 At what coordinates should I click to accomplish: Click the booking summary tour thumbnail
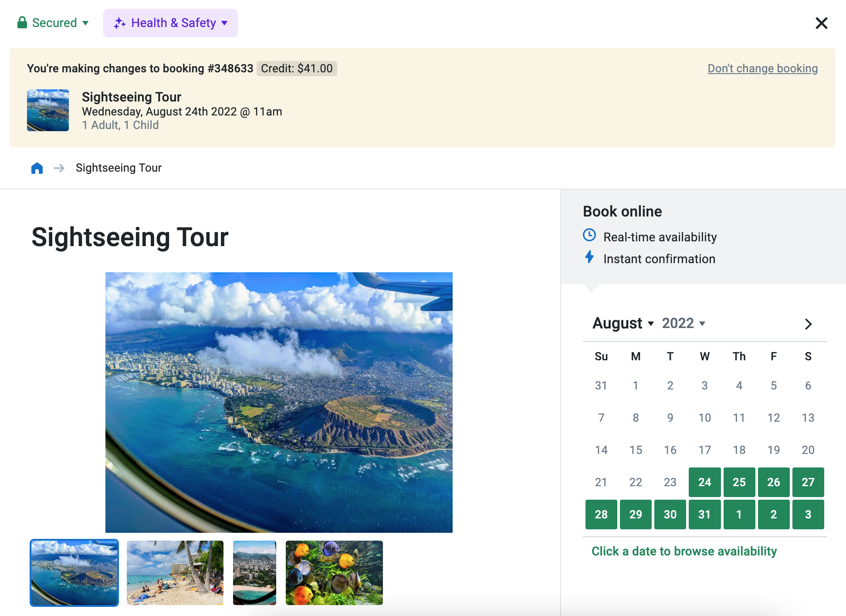tap(48, 110)
